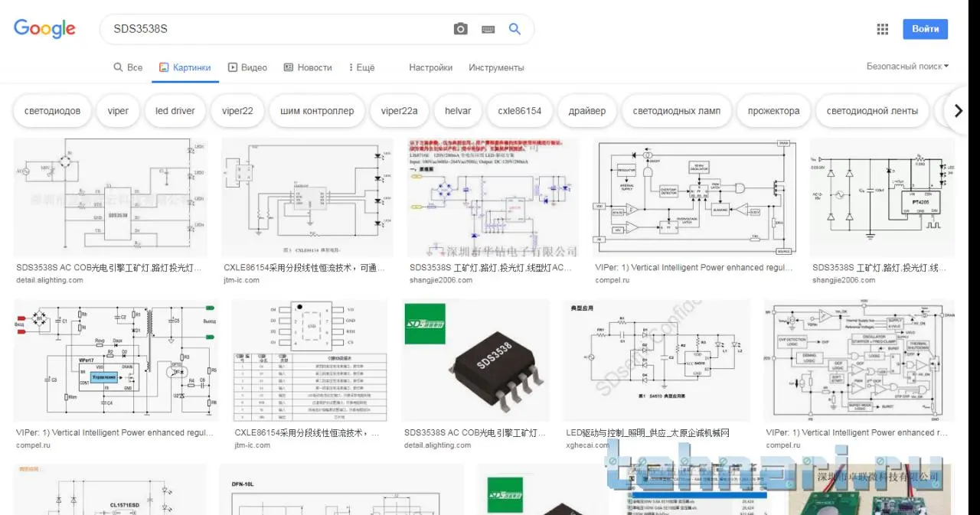980x515 pixels.
Task: Select the cxle86154 filter chip
Action: 520,111
